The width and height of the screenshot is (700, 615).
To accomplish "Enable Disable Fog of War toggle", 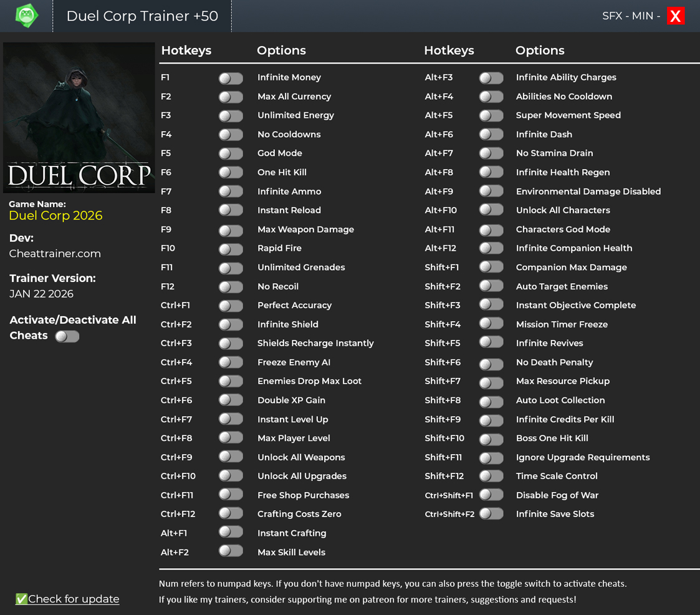I will click(x=491, y=495).
